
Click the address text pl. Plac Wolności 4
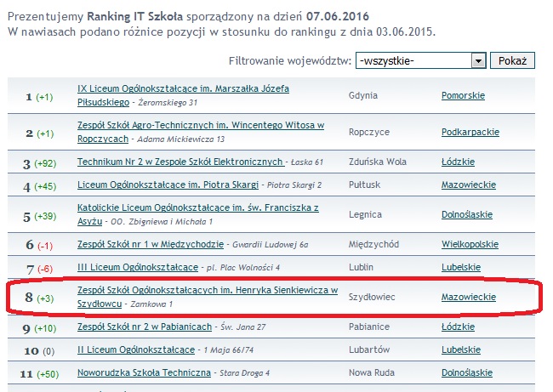(x=243, y=268)
